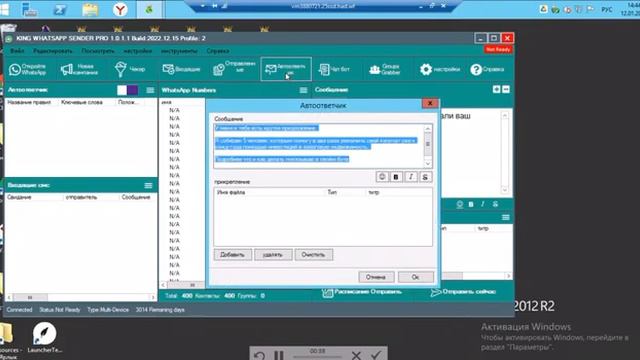The image size is (640, 360).
Task: Click the удалить attachment button
Action: click(x=273, y=255)
